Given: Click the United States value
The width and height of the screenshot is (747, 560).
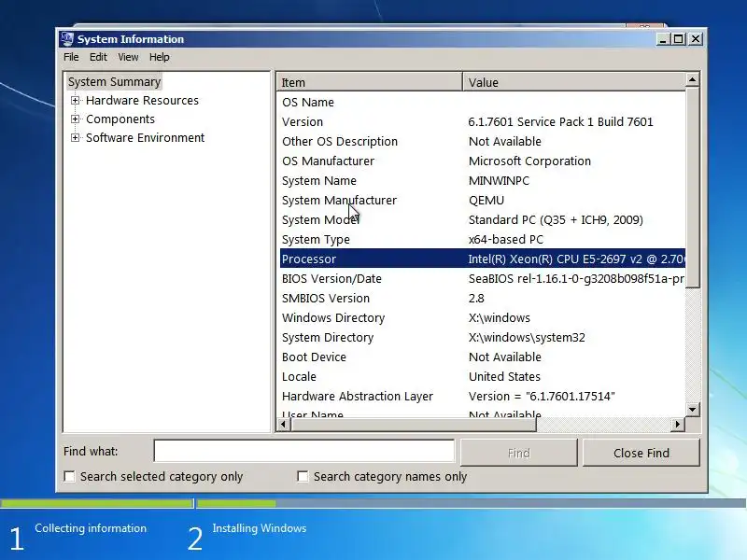Looking at the screenshot, I should (504, 377).
